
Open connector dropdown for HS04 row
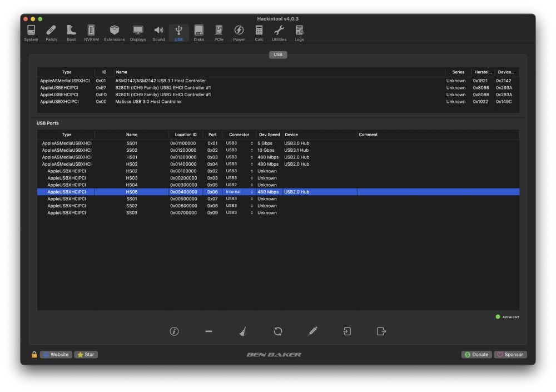(x=239, y=185)
